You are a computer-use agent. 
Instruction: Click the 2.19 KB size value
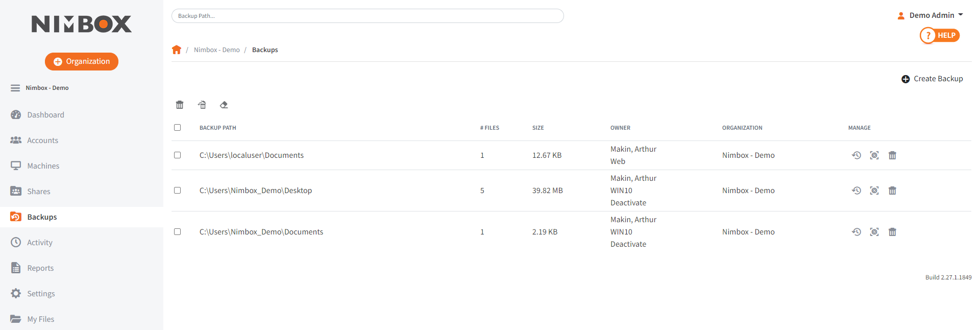click(x=545, y=232)
